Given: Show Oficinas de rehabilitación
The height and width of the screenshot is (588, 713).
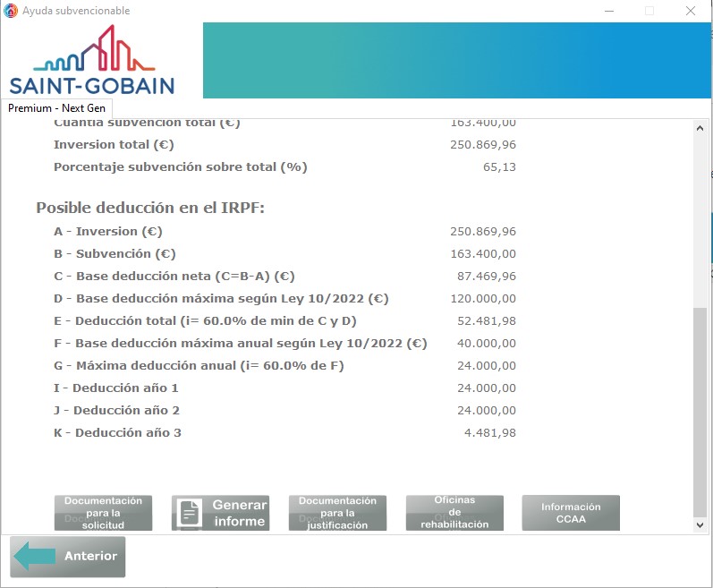Looking at the screenshot, I should click(x=454, y=513).
